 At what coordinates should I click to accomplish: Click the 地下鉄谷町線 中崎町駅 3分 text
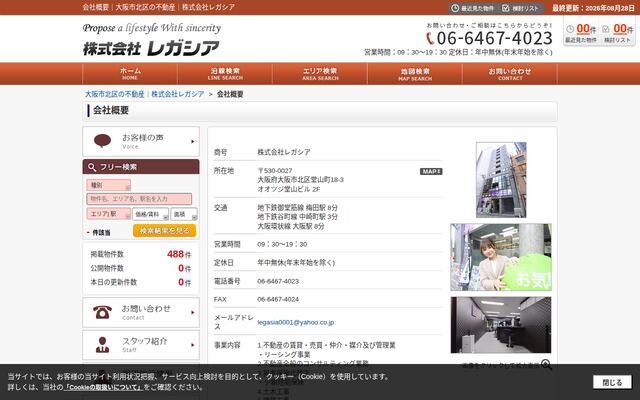[298, 217]
